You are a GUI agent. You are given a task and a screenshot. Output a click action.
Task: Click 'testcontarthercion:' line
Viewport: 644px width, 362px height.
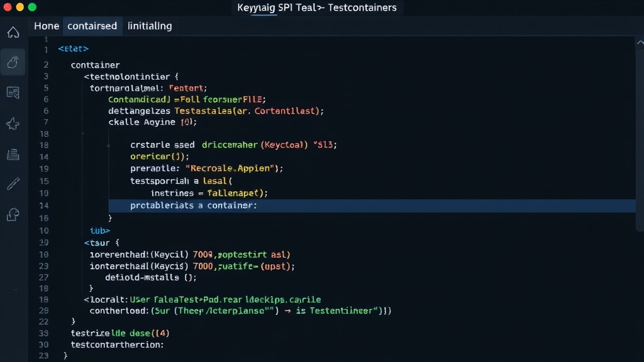pos(117,344)
